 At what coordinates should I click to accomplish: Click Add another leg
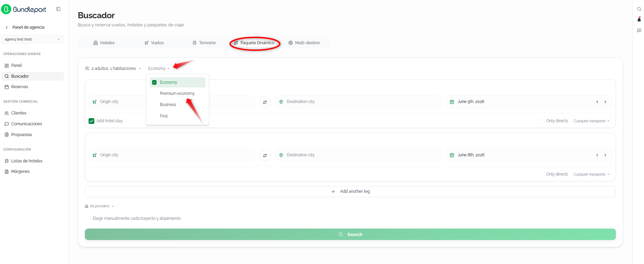pyautogui.click(x=350, y=191)
